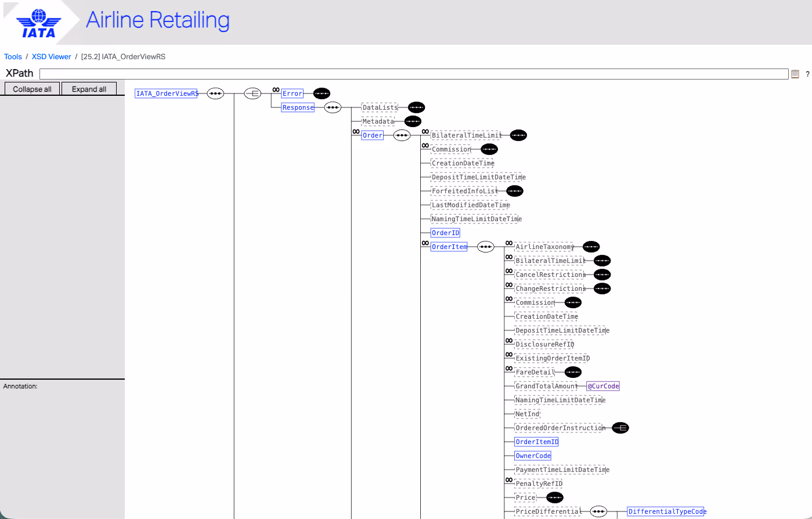Viewport: 812px width, 519px height.
Task: Select the OrderID element
Action: click(445, 233)
